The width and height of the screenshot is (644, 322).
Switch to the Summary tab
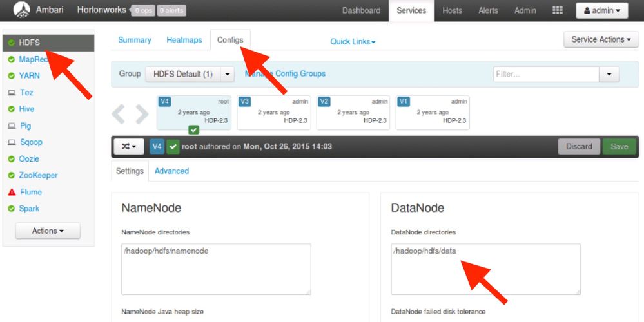point(135,40)
